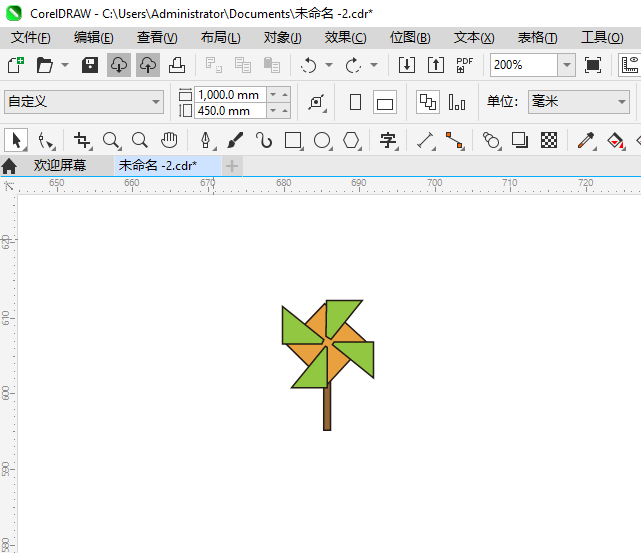This screenshot has height=553, width=641.
Task: Increase page width with the up stepper
Action: [285, 95]
